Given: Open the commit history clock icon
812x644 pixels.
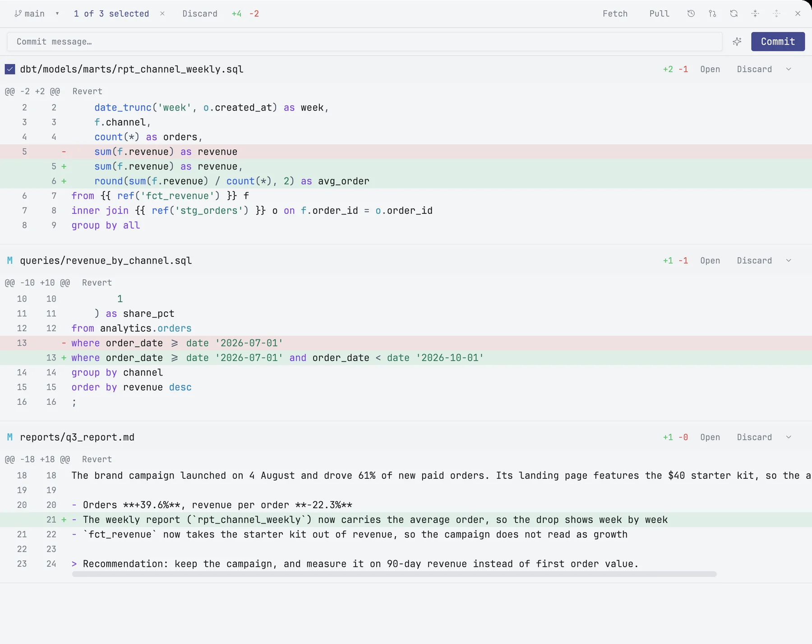Looking at the screenshot, I should (x=691, y=14).
